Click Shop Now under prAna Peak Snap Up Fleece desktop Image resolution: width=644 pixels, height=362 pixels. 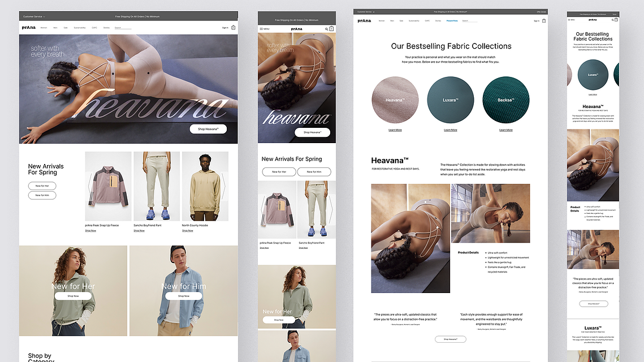click(90, 231)
